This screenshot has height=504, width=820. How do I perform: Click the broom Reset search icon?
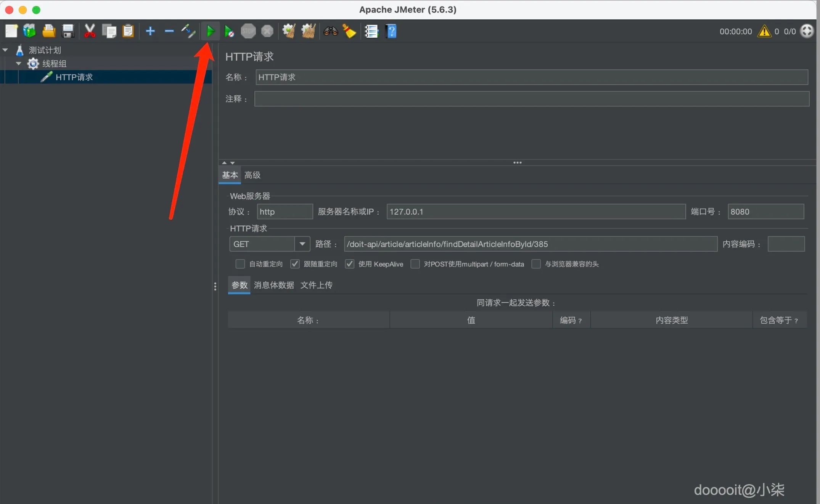point(349,31)
